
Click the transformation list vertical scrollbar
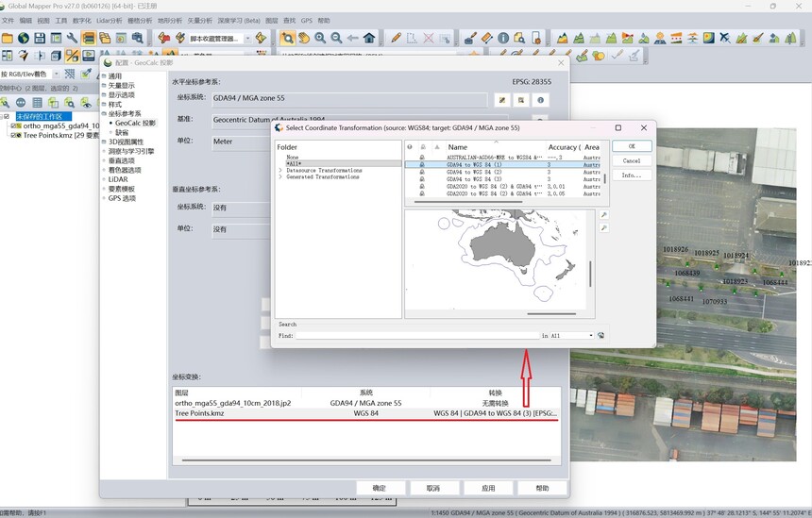tap(605, 178)
